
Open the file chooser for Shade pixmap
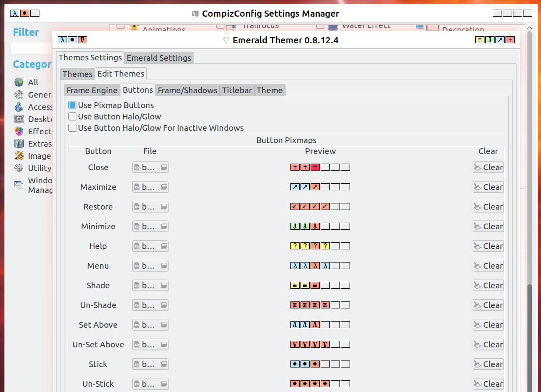pos(150,286)
